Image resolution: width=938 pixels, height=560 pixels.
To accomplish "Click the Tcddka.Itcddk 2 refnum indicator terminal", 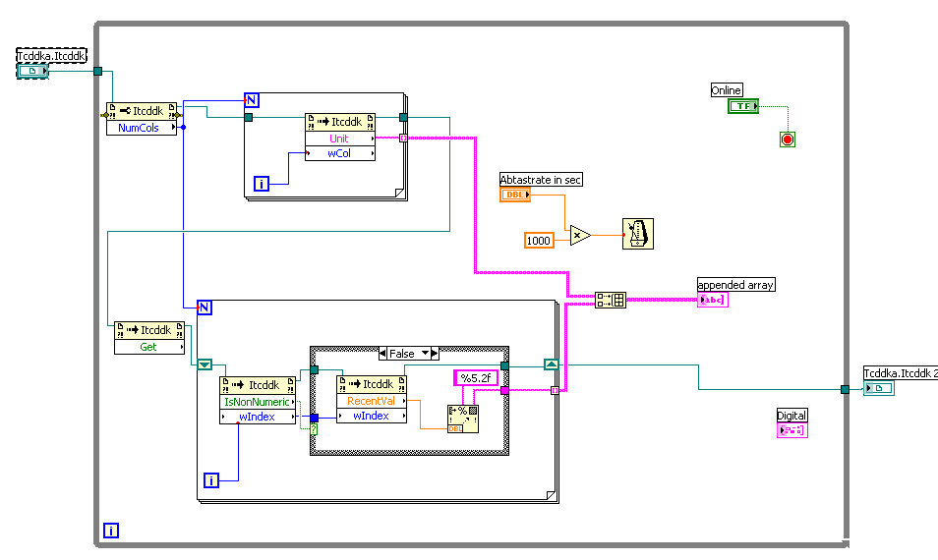I will [879, 388].
